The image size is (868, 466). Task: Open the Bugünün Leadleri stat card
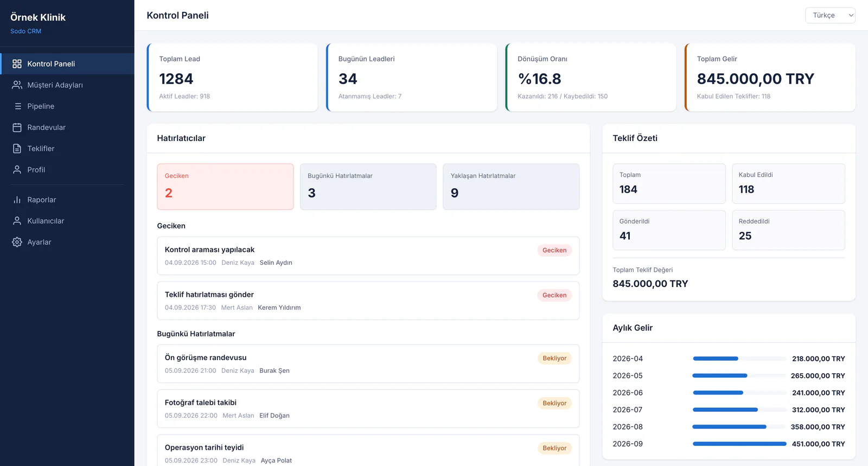coord(411,78)
